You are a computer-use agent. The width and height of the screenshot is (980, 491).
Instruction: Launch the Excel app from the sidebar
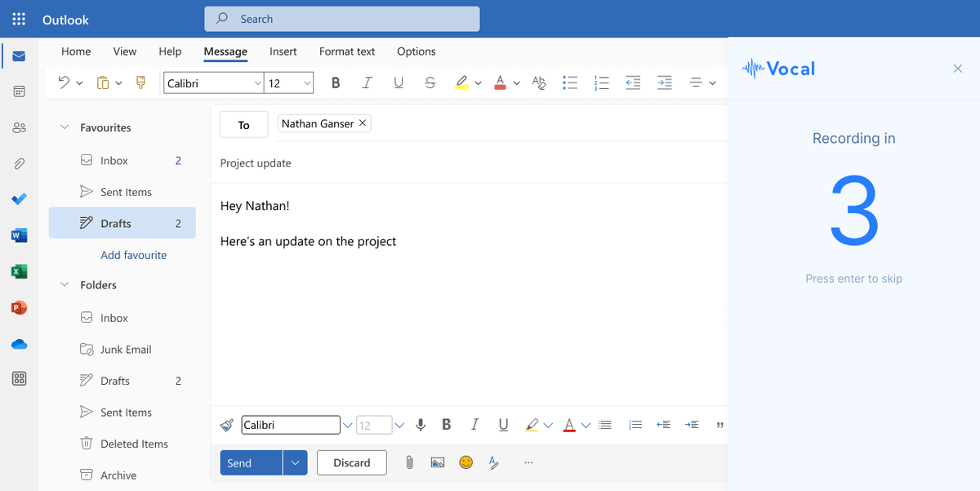click(19, 272)
